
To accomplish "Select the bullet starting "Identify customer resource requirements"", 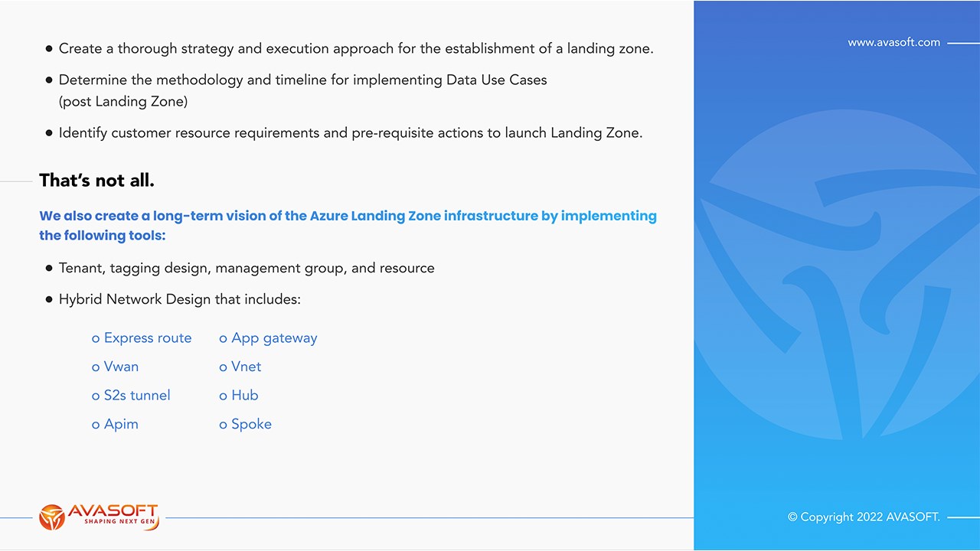I will click(345, 132).
